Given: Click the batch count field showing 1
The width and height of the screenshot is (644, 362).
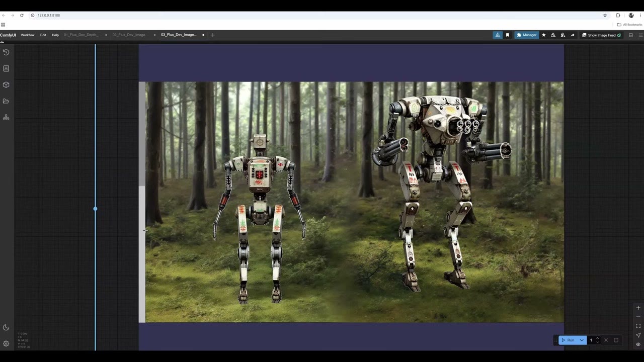Looking at the screenshot, I should click(x=591, y=340).
